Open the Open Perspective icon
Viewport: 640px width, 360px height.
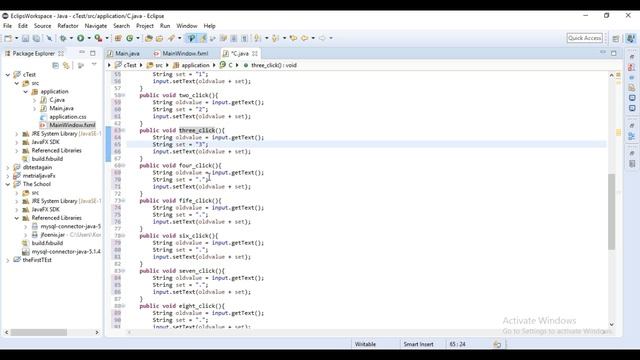tap(616, 38)
